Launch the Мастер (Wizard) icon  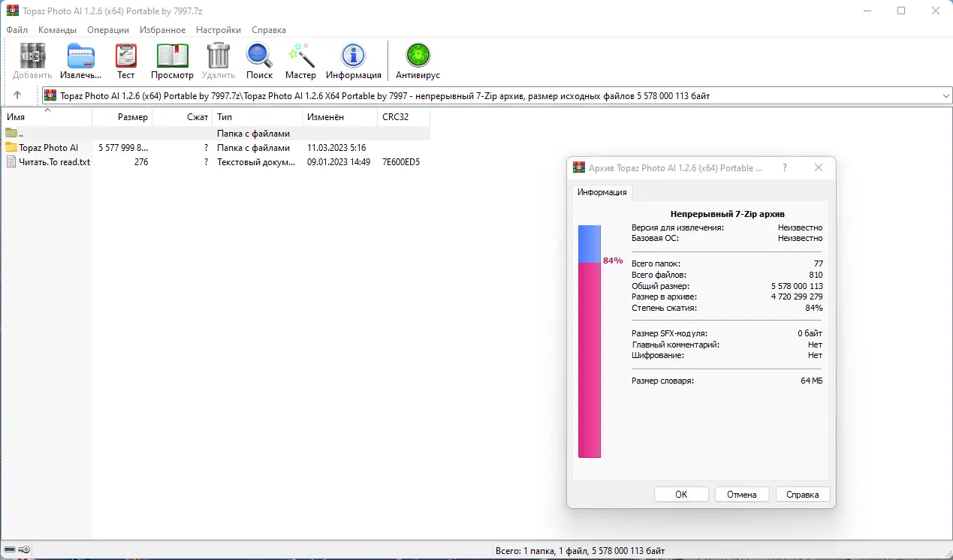click(300, 56)
